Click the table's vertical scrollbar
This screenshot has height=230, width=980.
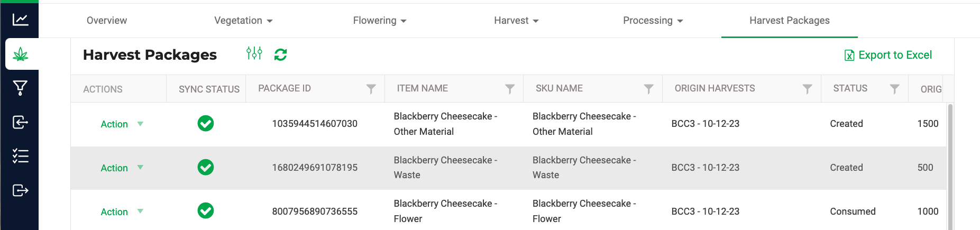950,167
